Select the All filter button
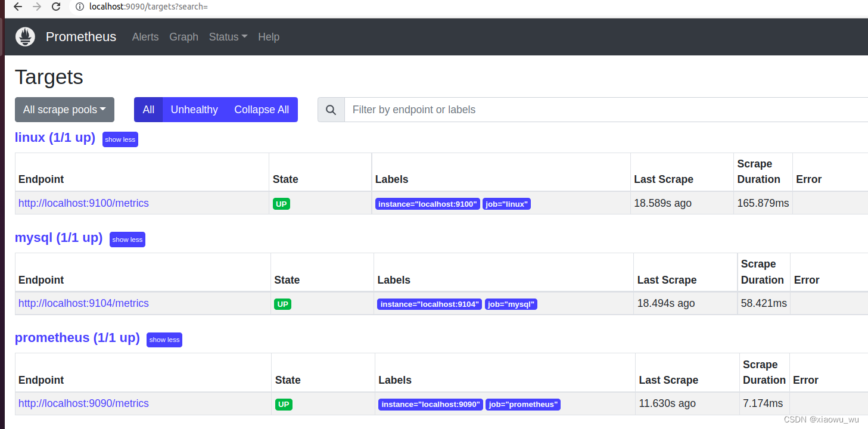868x429 pixels. point(148,110)
